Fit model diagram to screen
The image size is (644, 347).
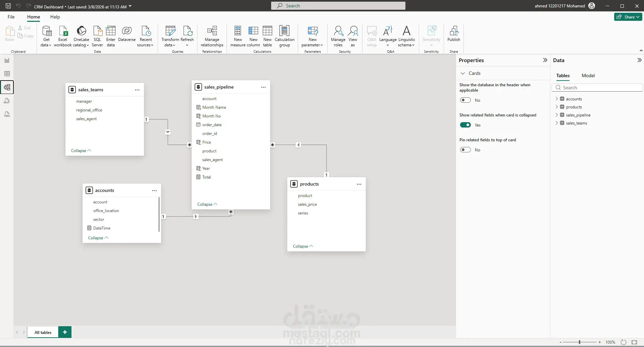tap(634, 342)
